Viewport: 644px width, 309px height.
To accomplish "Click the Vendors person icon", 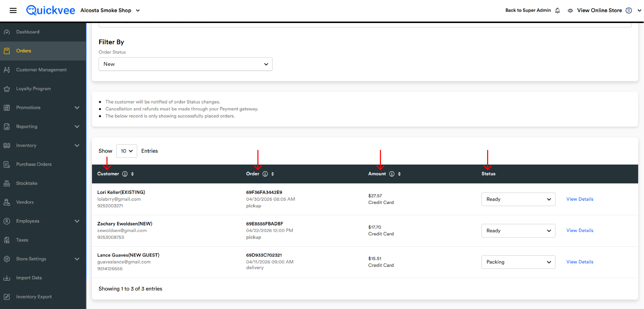I will (x=7, y=202).
